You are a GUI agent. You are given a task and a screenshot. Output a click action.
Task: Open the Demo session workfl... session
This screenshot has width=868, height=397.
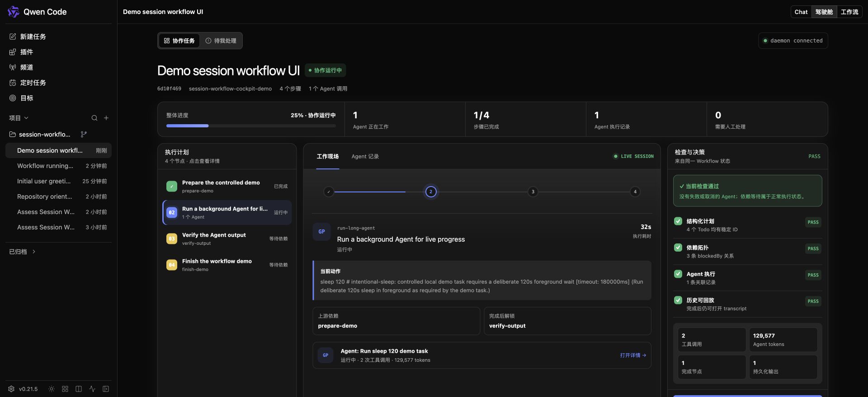pyautogui.click(x=58, y=150)
